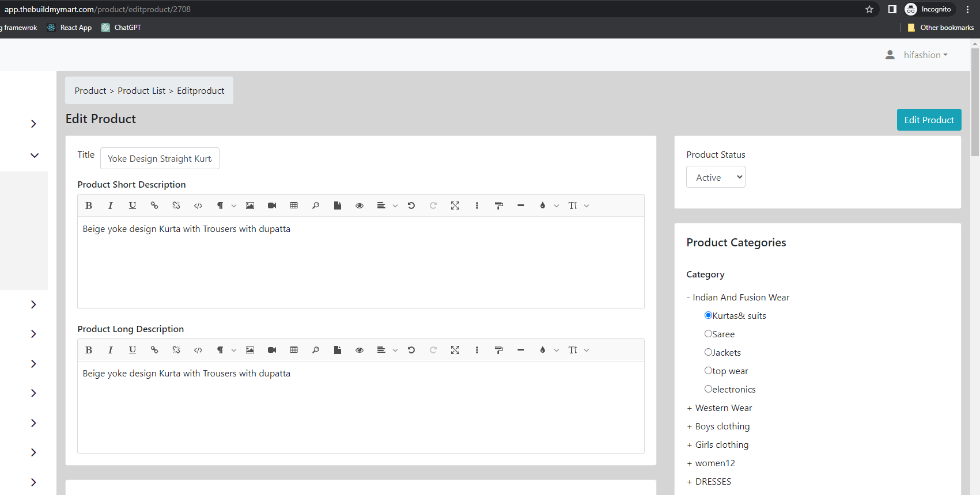Go fullscreen in Short Description editor
Viewport: 980px width, 495px height.
coord(455,205)
